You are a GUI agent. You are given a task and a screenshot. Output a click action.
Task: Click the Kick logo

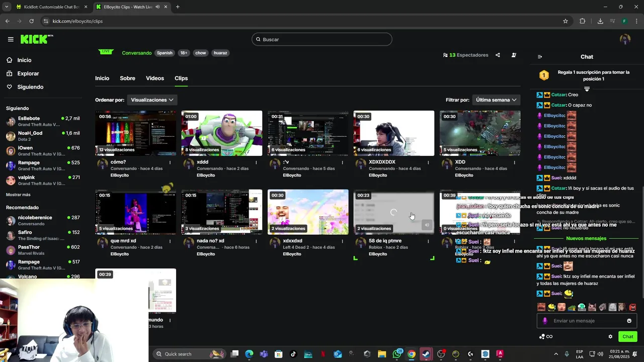pos(36,39)
